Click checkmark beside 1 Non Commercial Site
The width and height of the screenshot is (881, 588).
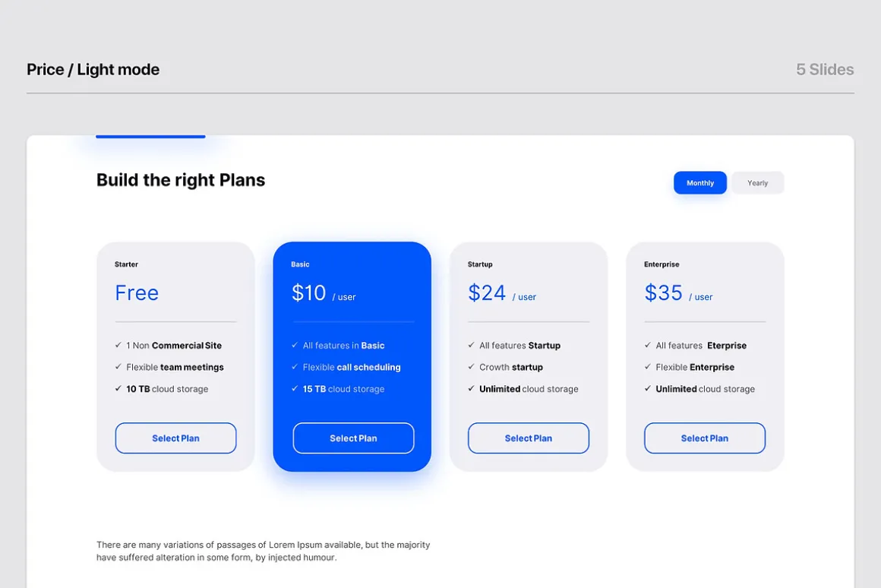click(x=118, y=345)
